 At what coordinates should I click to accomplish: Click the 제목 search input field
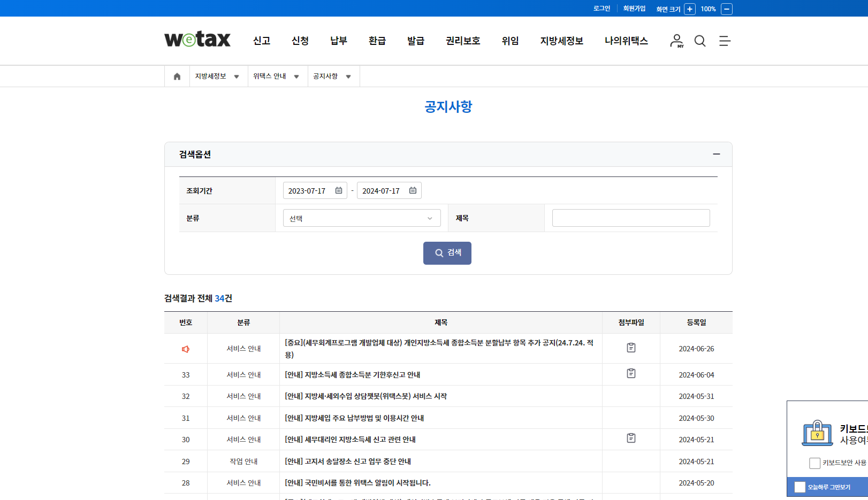(631, 218)
